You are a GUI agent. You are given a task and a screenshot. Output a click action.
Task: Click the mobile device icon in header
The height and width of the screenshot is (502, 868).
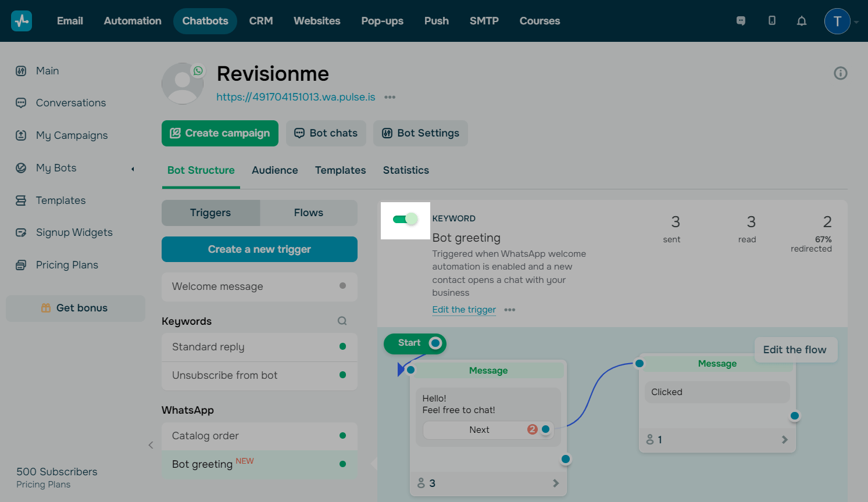point(771,21)
